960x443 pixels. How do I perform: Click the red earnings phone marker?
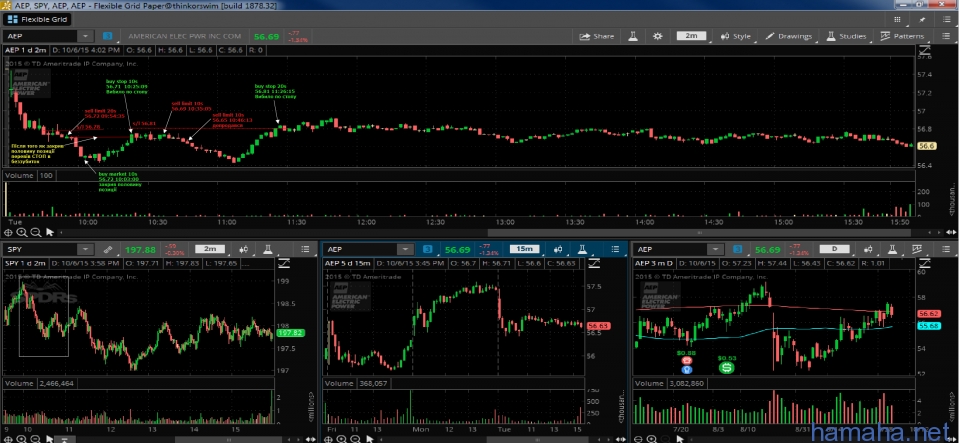[x=687, y=361]
